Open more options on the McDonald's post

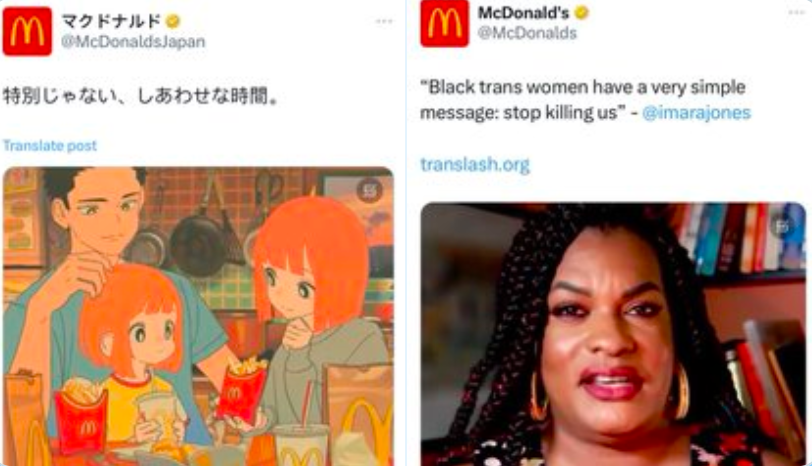point(796,12)
